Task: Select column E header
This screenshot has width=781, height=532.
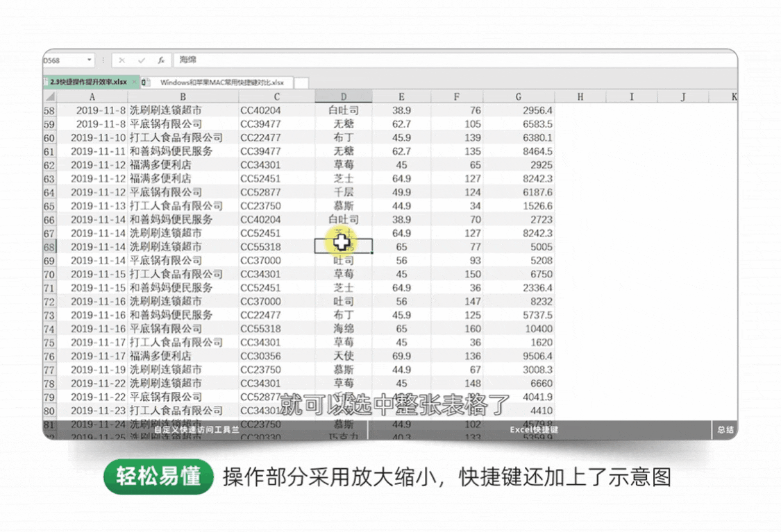Action: tap(401, 96)
